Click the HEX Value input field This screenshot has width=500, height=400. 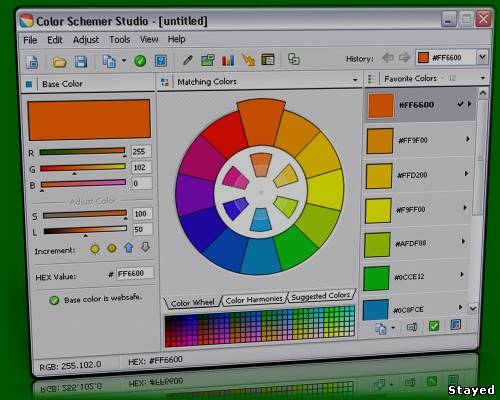[x=135, y=273]
